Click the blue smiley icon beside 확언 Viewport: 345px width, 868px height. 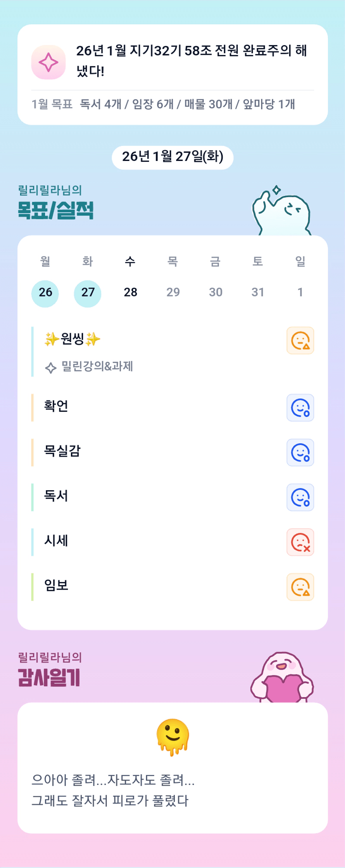pyautogui.click(x=300, y=408)
